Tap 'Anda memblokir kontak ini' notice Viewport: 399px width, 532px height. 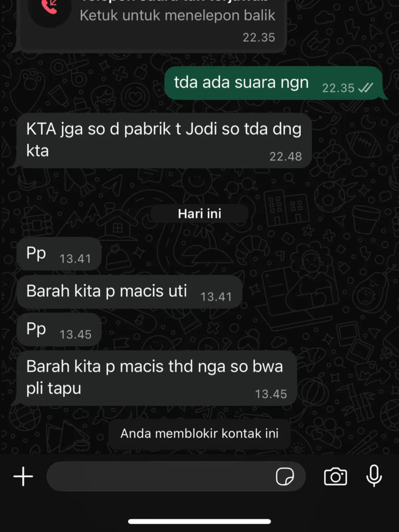tap(199, 434)
